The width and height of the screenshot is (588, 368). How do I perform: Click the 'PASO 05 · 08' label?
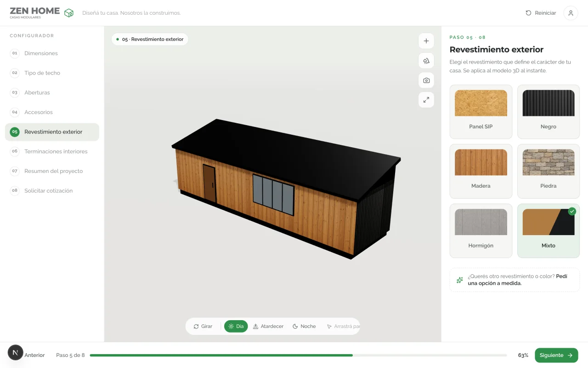coord(468,37)
